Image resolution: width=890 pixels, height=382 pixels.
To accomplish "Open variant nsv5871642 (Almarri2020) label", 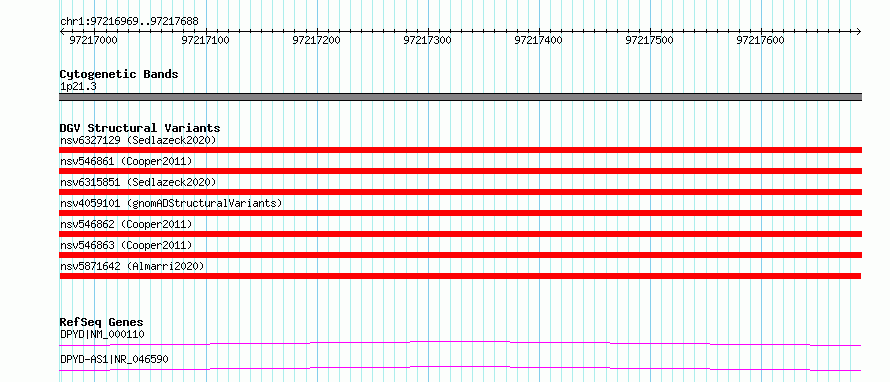I will click(x=132, y=266).
